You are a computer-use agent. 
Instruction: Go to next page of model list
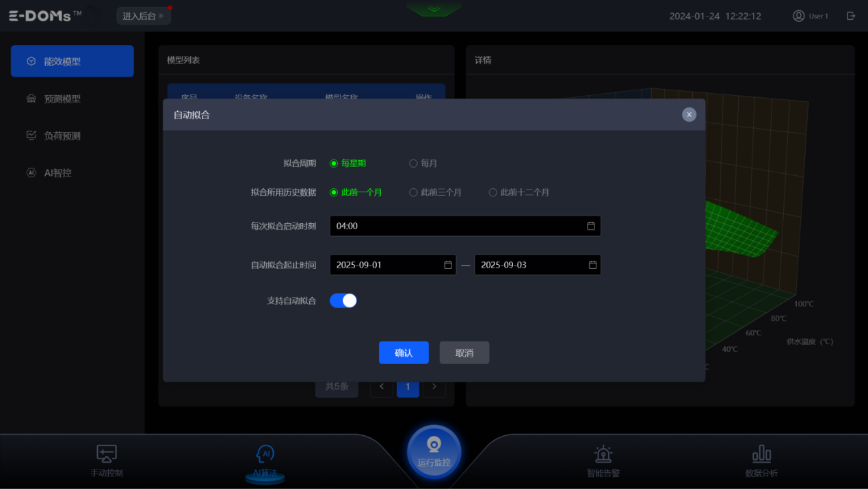[x=434, y=387]
